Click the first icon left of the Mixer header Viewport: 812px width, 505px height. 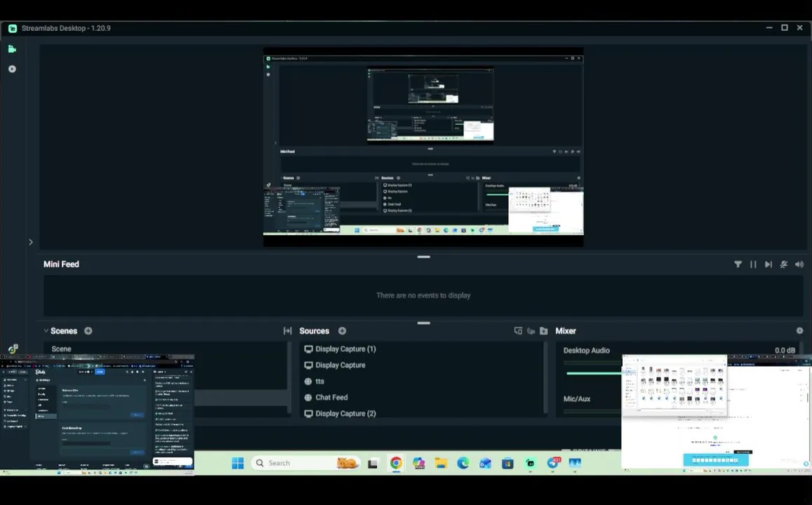click(x=518, y=330)
